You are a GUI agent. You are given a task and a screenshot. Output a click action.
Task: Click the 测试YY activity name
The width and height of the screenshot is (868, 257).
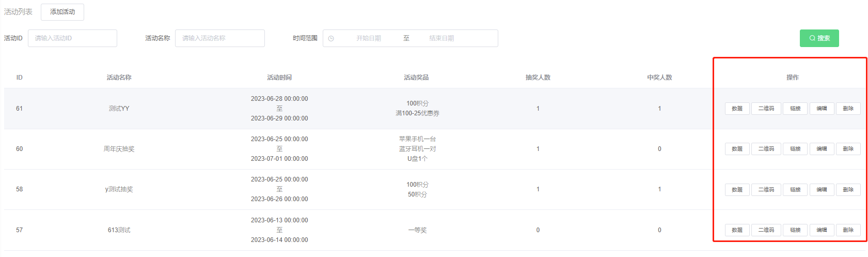coord(119,109)
